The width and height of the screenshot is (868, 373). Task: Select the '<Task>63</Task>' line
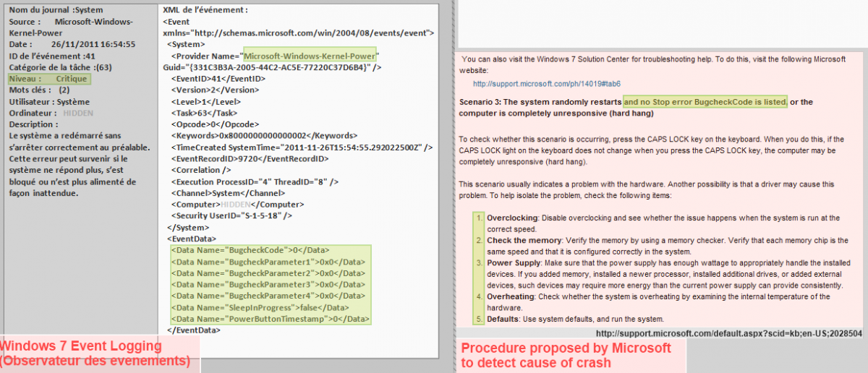point(204,113)
